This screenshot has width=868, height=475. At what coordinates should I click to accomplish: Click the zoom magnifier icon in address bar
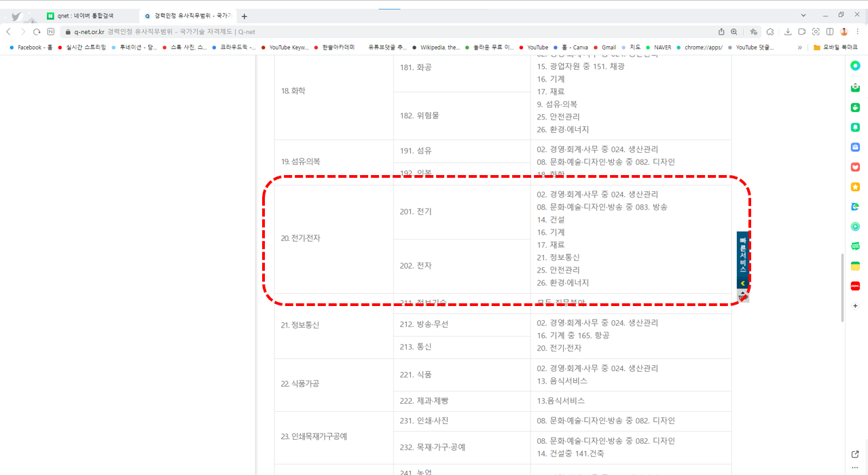[734, 32]
